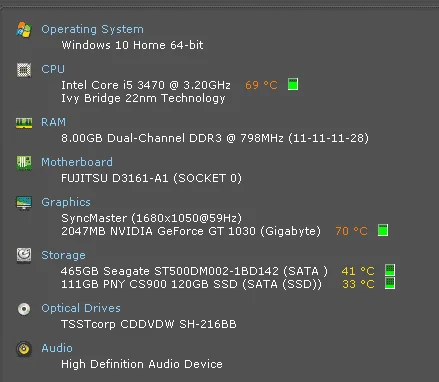Open the Motherboard section link
Image resolution: width=439 pixels, height=382 pixels.
(77, 162)
